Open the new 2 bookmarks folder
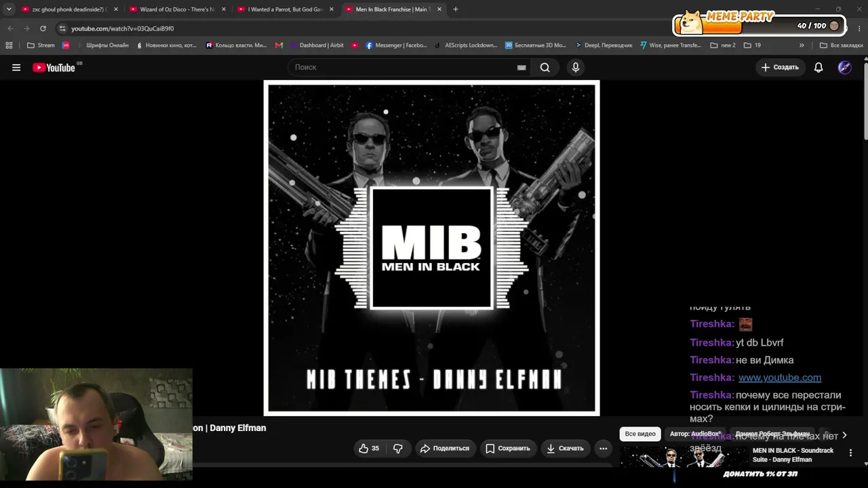Viewport: 868px width, 488px height. (723, 45)
